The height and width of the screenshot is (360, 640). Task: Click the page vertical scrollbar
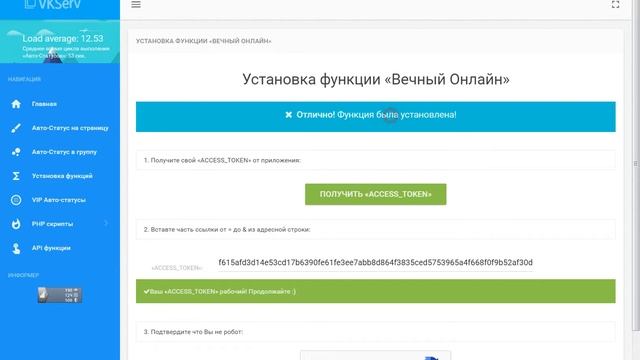636,163
